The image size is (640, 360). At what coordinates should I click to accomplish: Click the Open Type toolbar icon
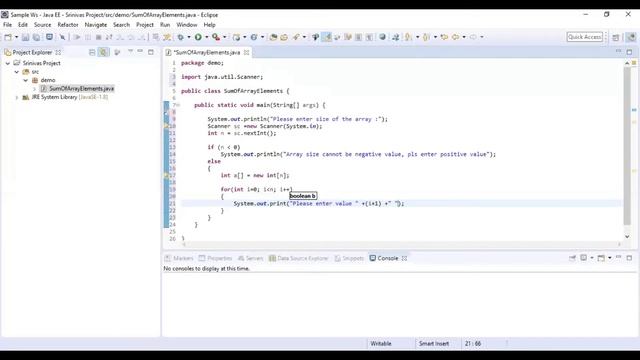pos(273,37)
